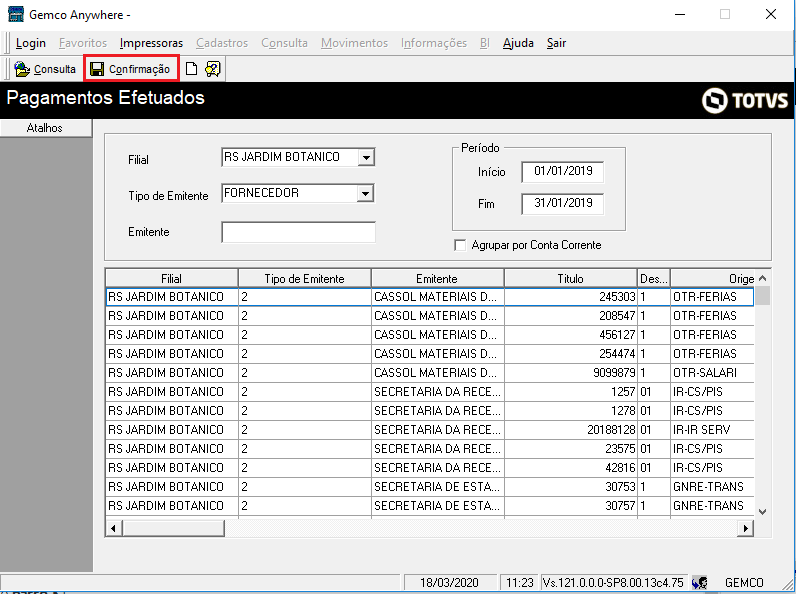Open the BI menu
The width and height of the screenshot is (796, 594).
pyautogui.click(x=484, y=43)
